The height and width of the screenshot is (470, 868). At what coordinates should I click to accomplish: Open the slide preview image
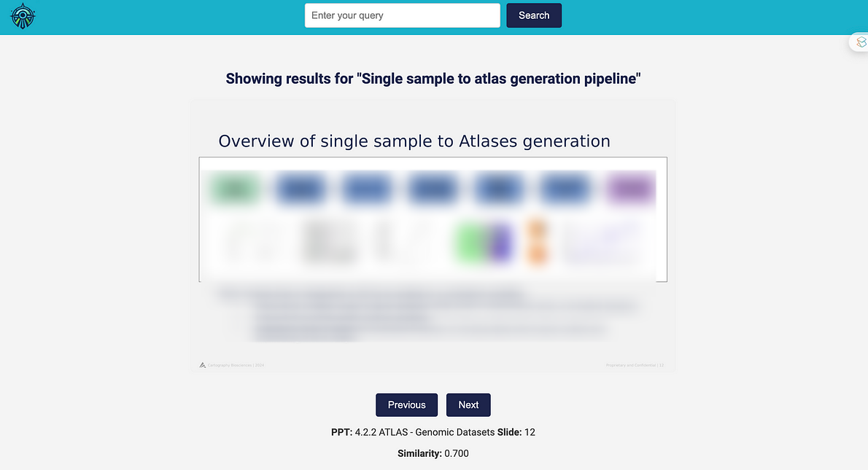point(433,219)
